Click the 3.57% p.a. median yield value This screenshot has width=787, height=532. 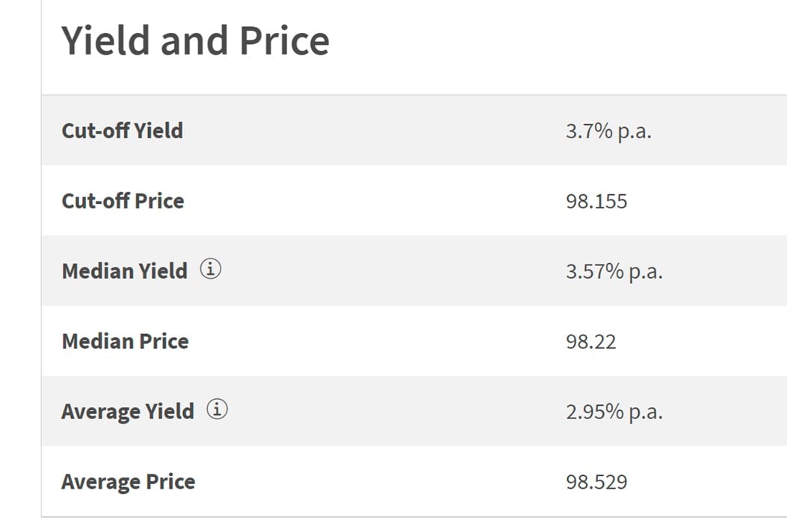pyautogui.click(x=614, y=271)
